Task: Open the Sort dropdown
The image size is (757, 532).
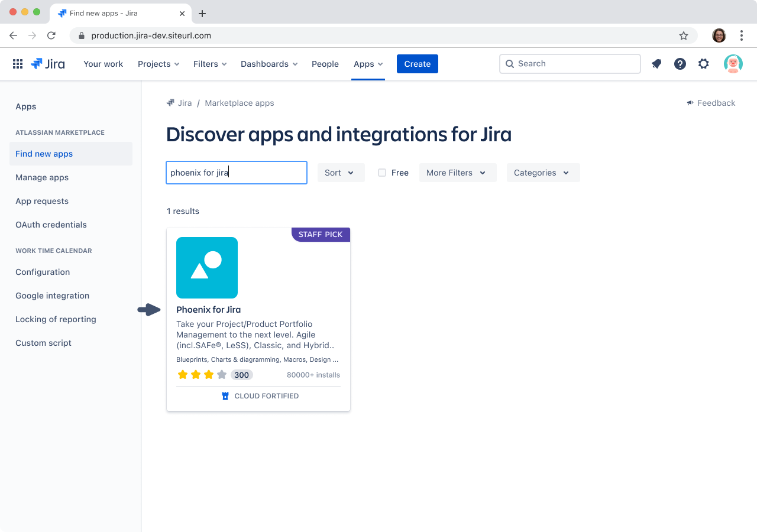Action: click(x=341, y=172)
